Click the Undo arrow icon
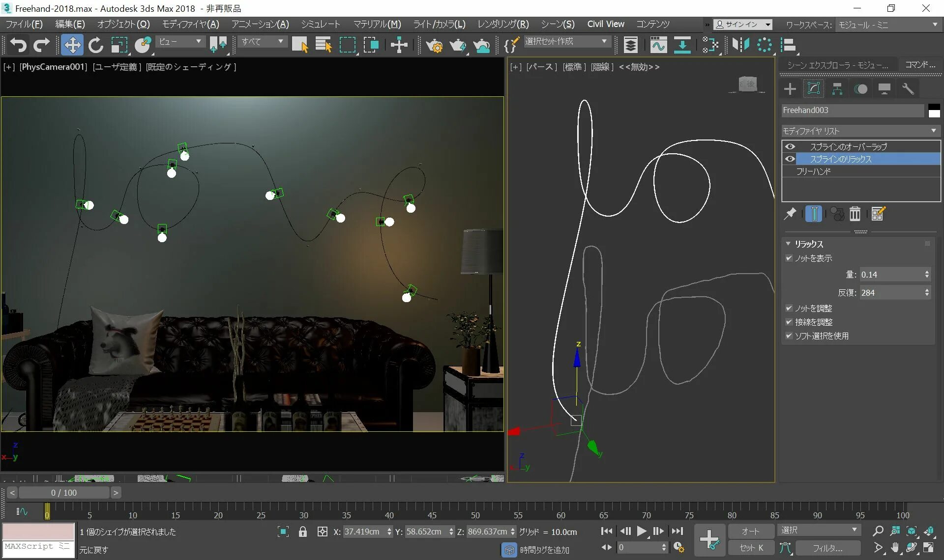This screenshot has width=944, height=560. tap(18, 45)
